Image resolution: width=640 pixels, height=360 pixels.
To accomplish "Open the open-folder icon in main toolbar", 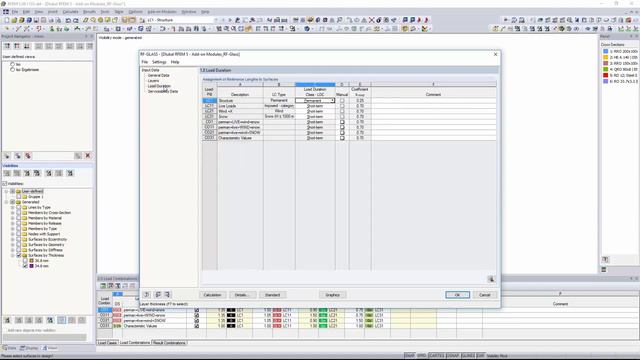I will [14, 20].
